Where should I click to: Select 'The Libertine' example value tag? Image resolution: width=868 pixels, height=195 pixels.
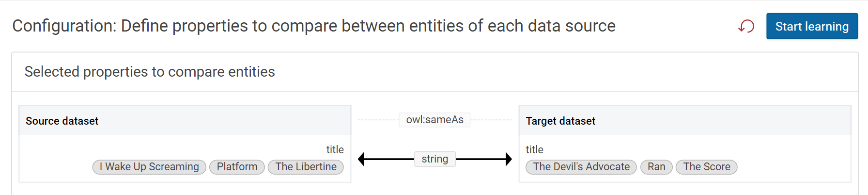306,167
